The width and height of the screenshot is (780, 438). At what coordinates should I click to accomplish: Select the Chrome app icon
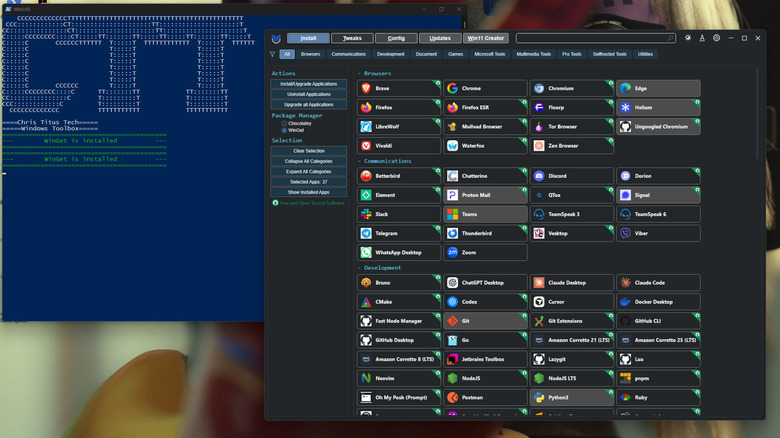pos(452,88)
